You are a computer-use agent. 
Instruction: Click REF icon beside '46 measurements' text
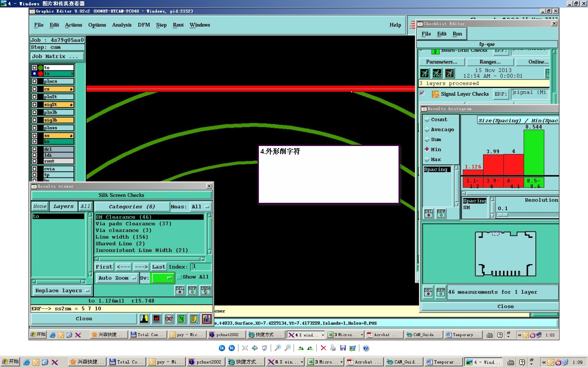[441, 292]
